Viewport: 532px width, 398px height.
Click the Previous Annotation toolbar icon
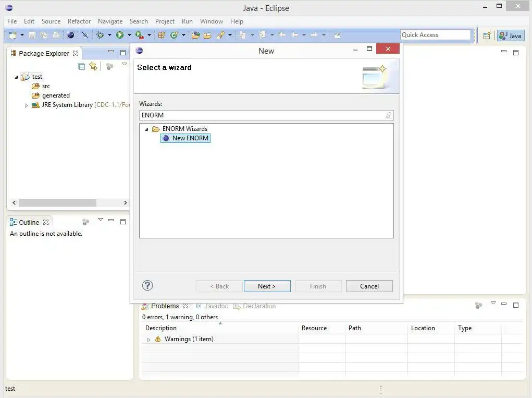[x=262, y=35]
